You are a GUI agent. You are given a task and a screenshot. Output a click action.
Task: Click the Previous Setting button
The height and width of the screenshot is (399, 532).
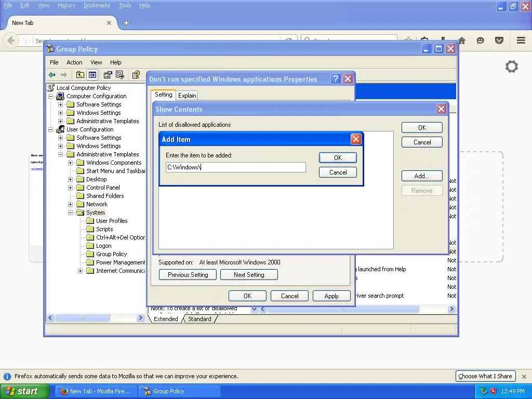188,275
